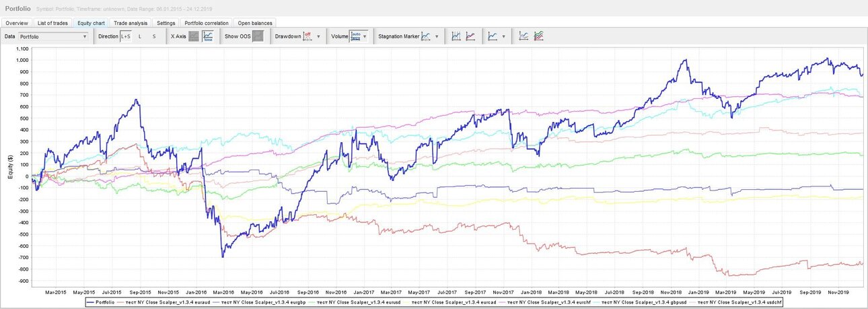Select the Equity chart tab
Viewport: 868px width, 309px height.
91,23
